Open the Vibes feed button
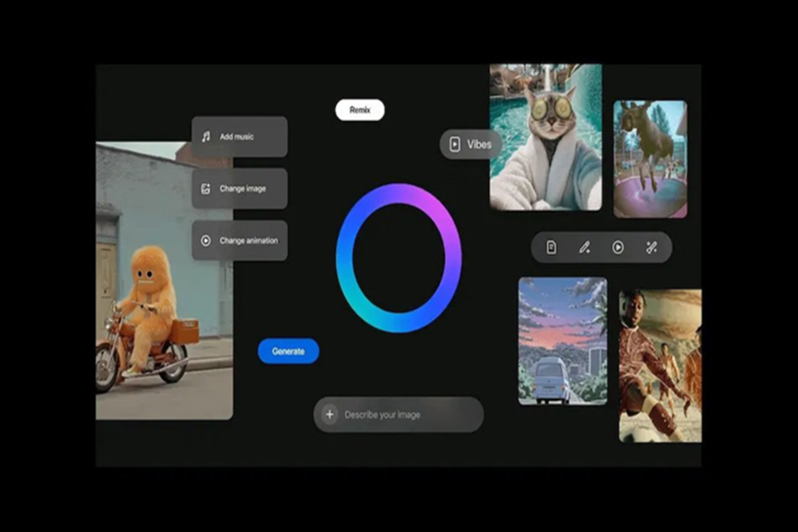This screenshot has width=798, height=532. 471,145
